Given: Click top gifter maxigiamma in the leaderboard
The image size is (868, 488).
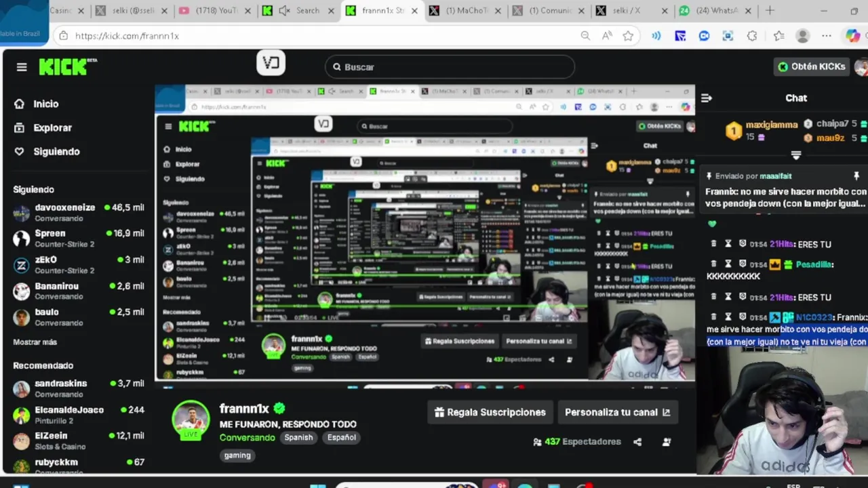Looking at the screenshot, I should click(762, 130).
